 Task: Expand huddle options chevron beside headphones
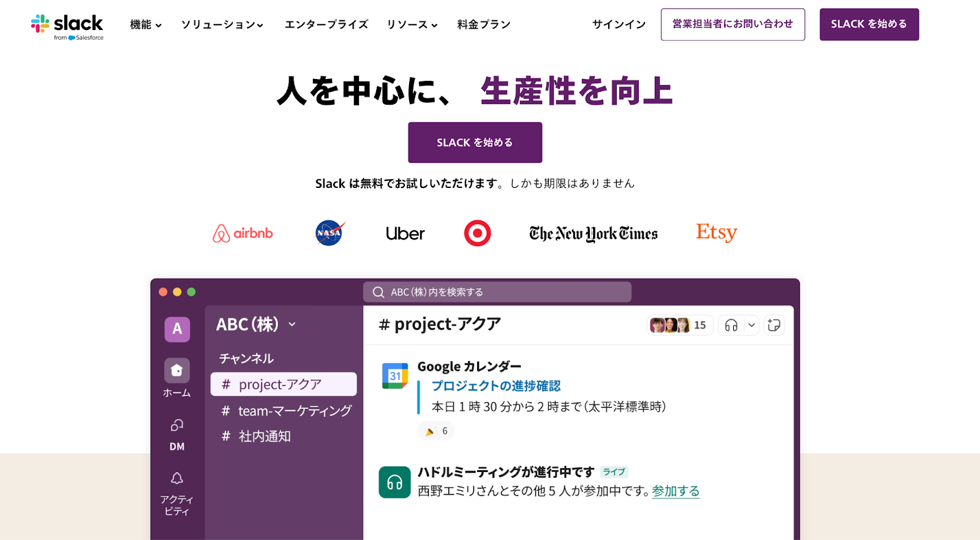(752, 325)
